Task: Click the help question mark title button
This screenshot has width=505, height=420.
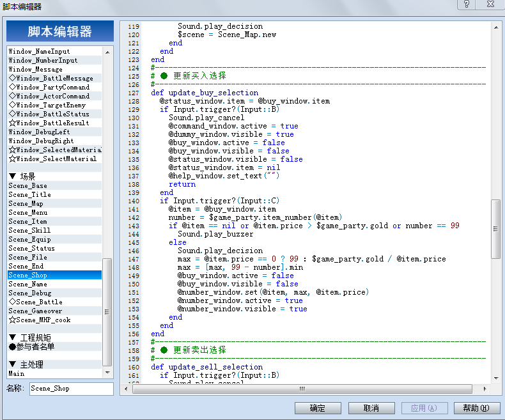Action: 467,4
